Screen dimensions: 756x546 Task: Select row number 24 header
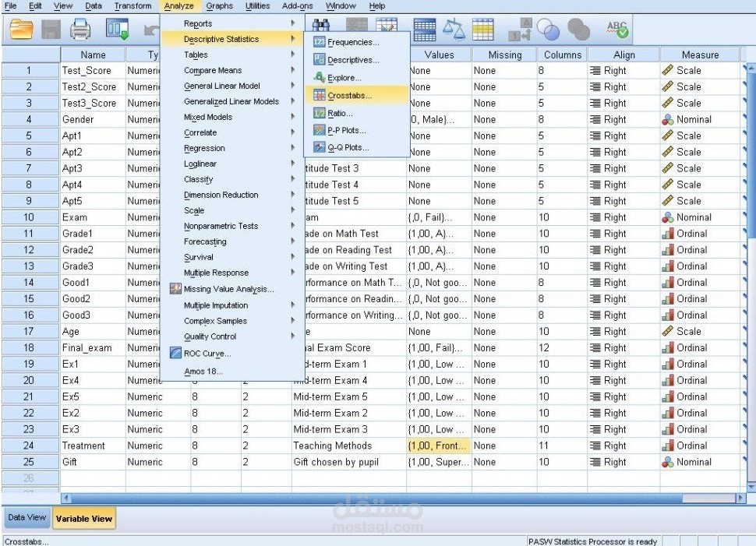(29, 446)
